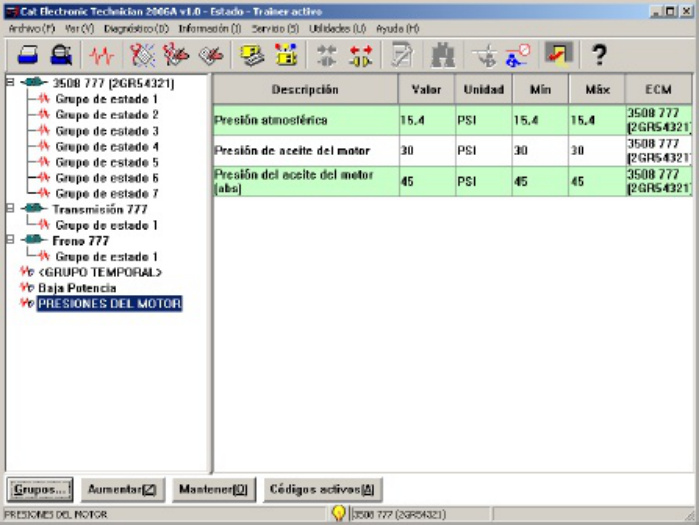The width and height of the screenshot is (699, 525).
Task: Open the Diagnóstico menu
Action: coord(136,29)
